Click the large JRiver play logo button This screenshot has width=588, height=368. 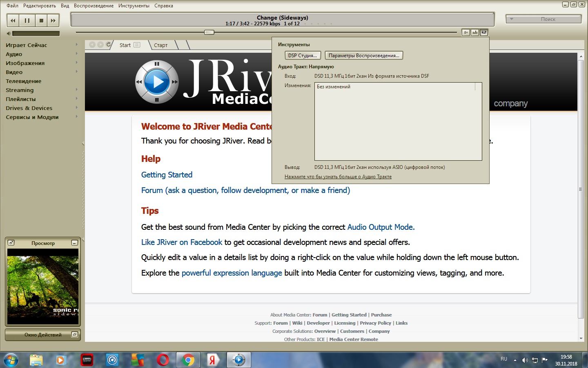157,82
